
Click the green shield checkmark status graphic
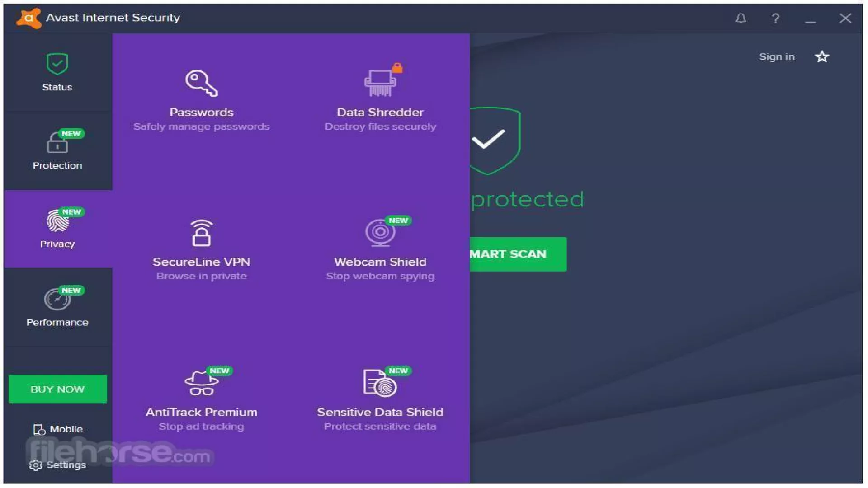point(494,140)
